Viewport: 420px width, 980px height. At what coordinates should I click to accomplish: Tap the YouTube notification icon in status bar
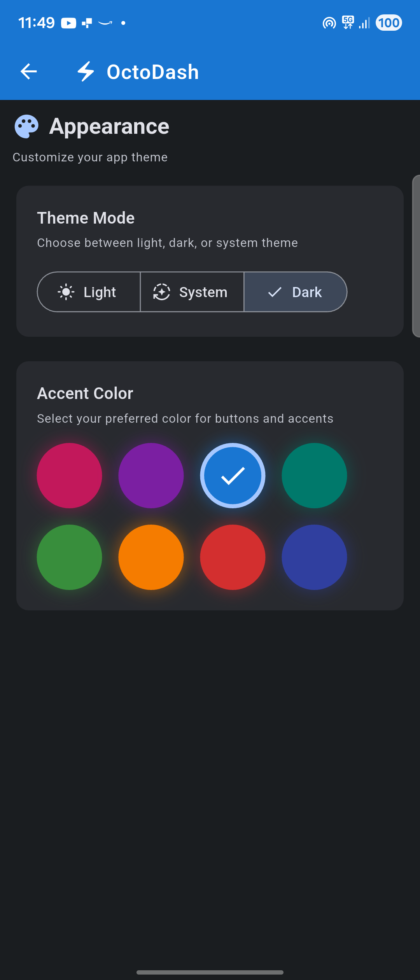(x=68, y=23)
